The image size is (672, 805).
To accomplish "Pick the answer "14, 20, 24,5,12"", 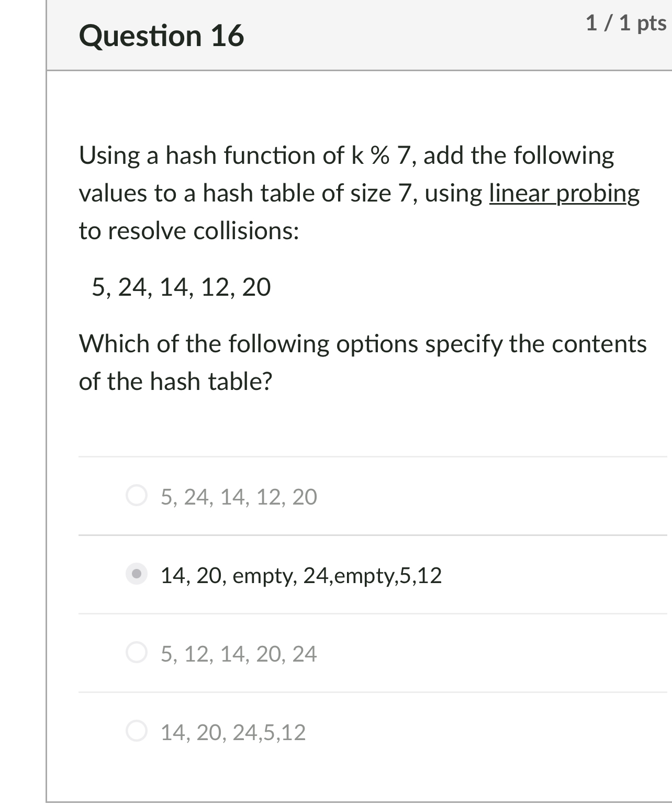I will (x=137, y=732).
